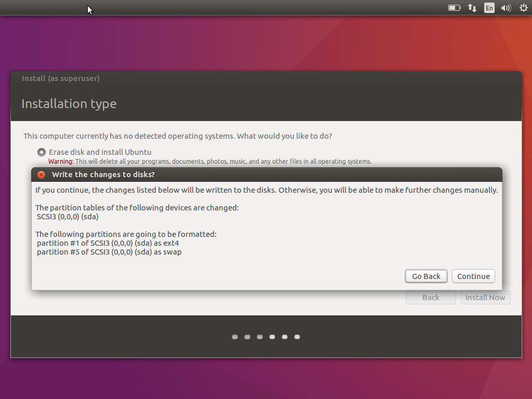Click 'Install (as superuser)' window title
This screenshot has width=532, height=399.
tap(61, 78)
